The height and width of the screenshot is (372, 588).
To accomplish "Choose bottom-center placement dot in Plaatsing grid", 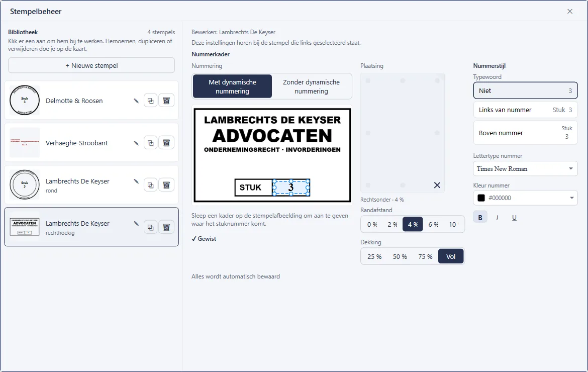I will tap(403, 185).
